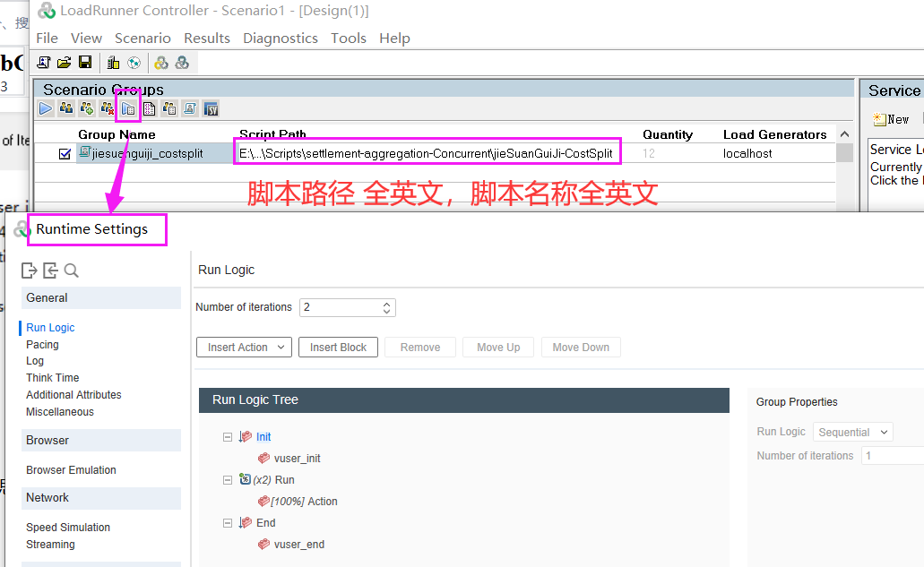The image size is (924, 567).
Task: Remove a Vuser group with the red X icon
Action: [x=108, y=108]
